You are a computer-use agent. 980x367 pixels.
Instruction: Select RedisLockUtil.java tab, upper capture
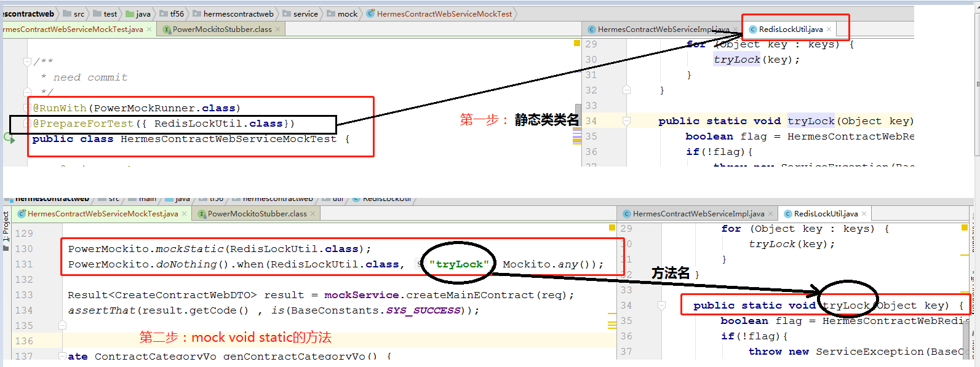[x=791, y=29]
